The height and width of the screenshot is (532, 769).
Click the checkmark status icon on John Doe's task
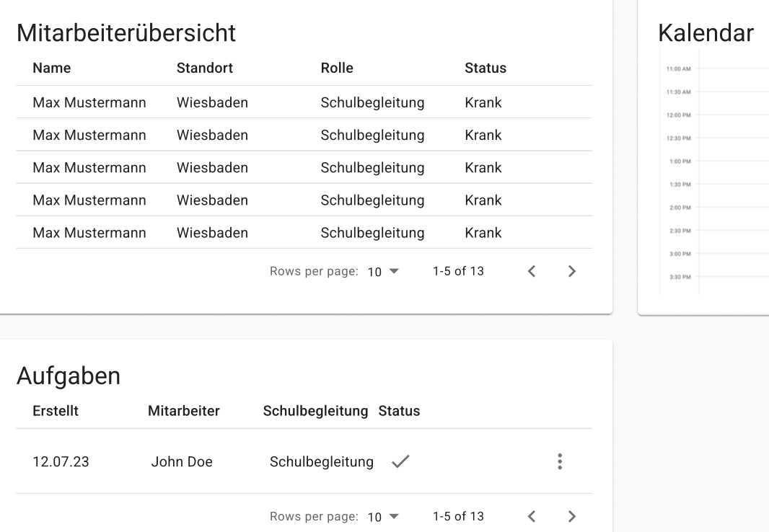(401, 461)
